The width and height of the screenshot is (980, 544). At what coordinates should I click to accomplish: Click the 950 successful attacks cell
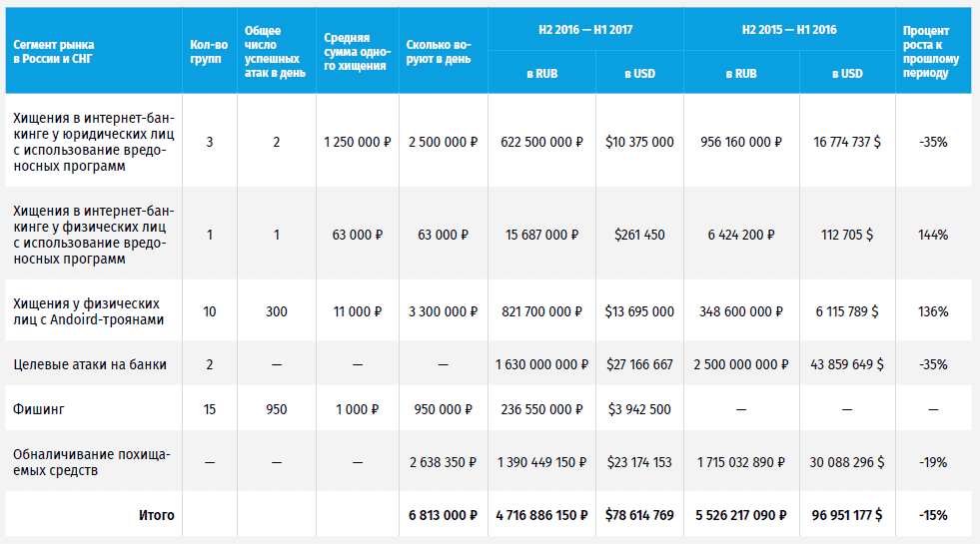click(277, 409)
